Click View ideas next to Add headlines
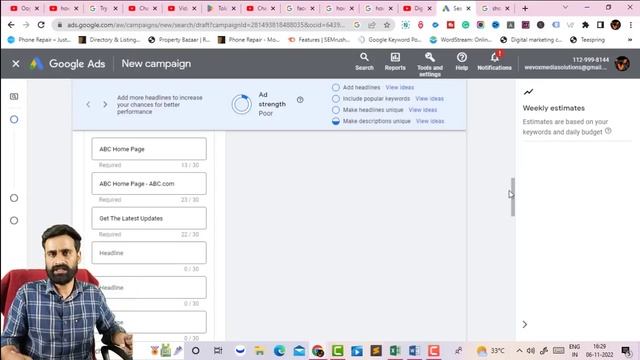640x360 pixels. [x=400, y=87]
